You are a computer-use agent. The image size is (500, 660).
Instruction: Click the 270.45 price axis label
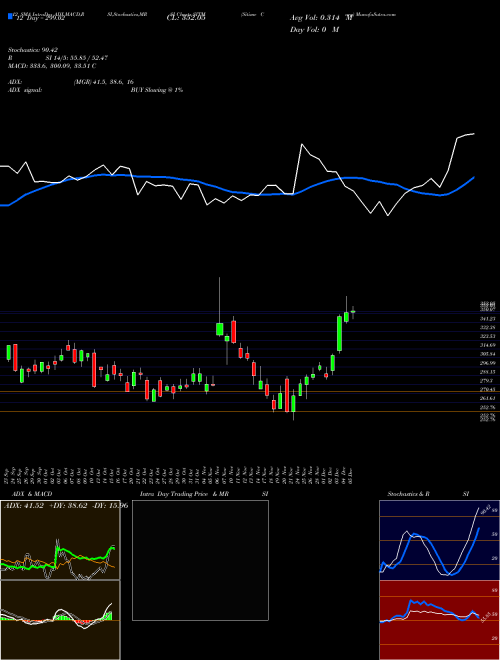[x=487, y=389]
